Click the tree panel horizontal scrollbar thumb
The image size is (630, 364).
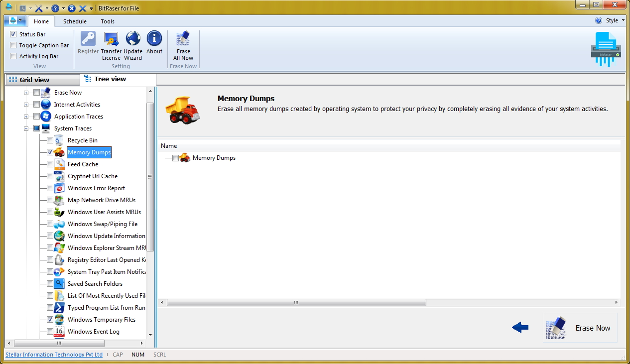pyautogui.click(x=59, y=344)
